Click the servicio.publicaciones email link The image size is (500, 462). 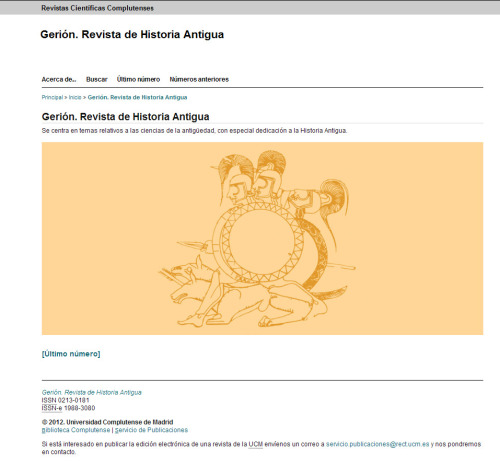[377, 444]
